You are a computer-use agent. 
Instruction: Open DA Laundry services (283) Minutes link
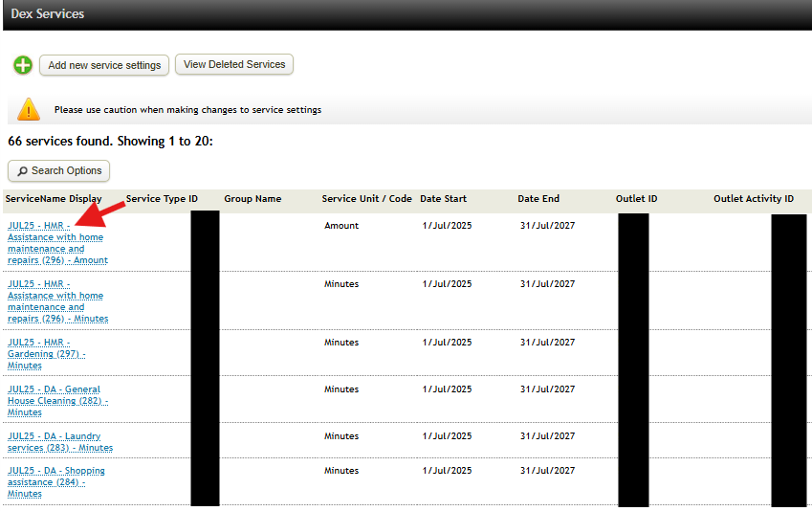60,441
